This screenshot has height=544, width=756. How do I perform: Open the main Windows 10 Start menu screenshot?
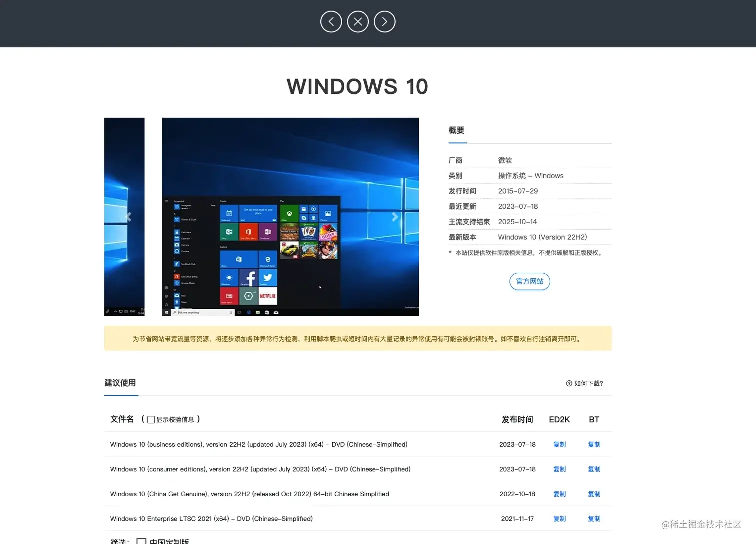(290, 217)
